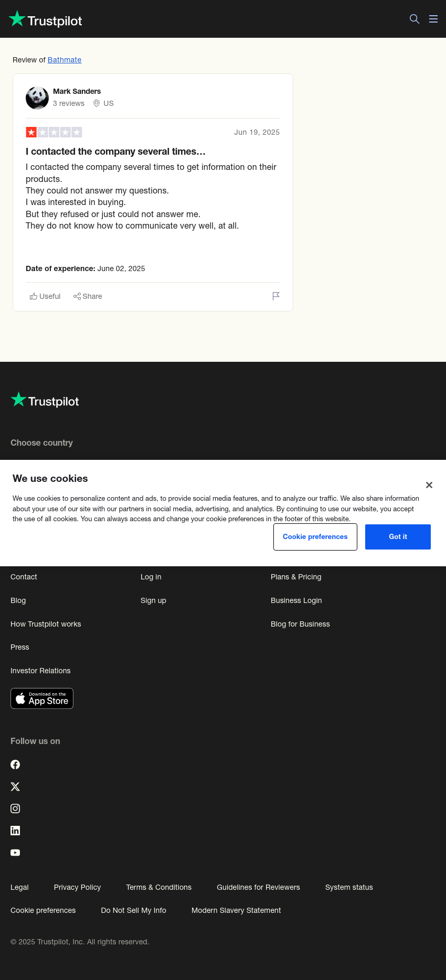Accept cookies with Got it
Viewport: 446px width, 980px height.
click(398, 537)
